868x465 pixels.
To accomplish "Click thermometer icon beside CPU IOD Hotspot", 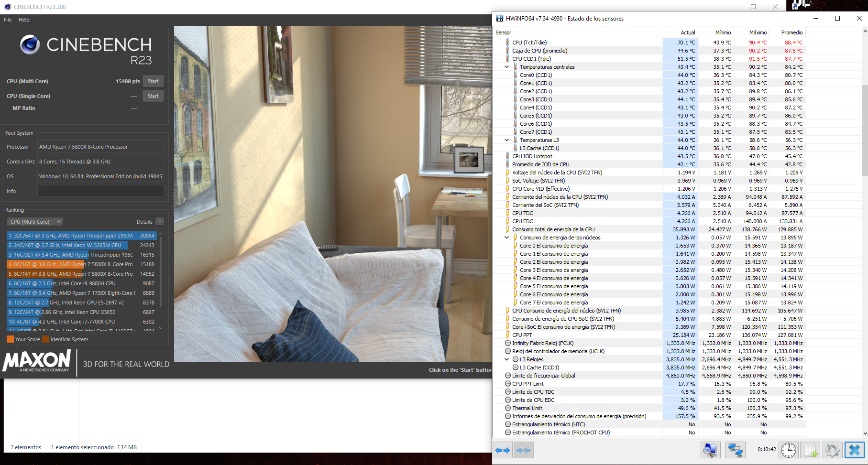I will click(x=507, y=156).
